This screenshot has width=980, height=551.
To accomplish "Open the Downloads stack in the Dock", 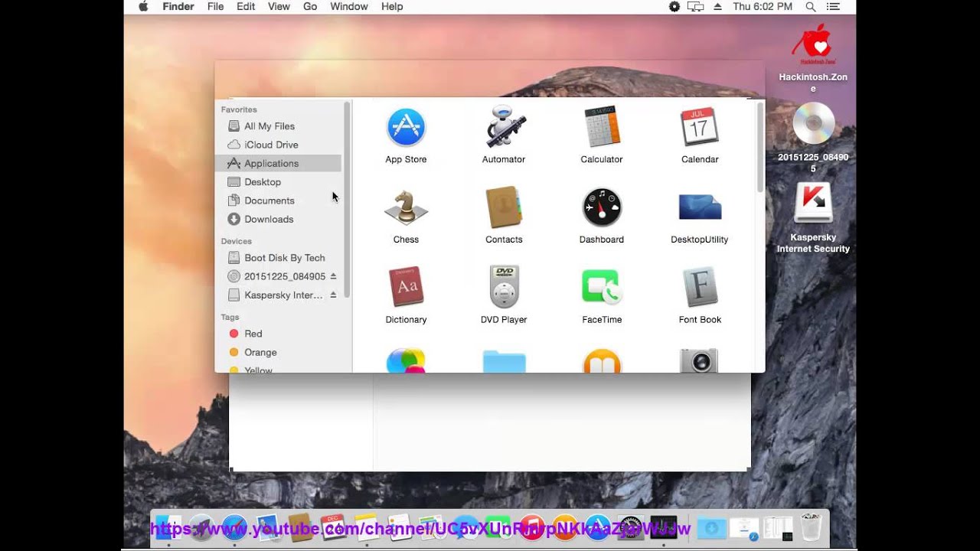I will coord(711,528).
